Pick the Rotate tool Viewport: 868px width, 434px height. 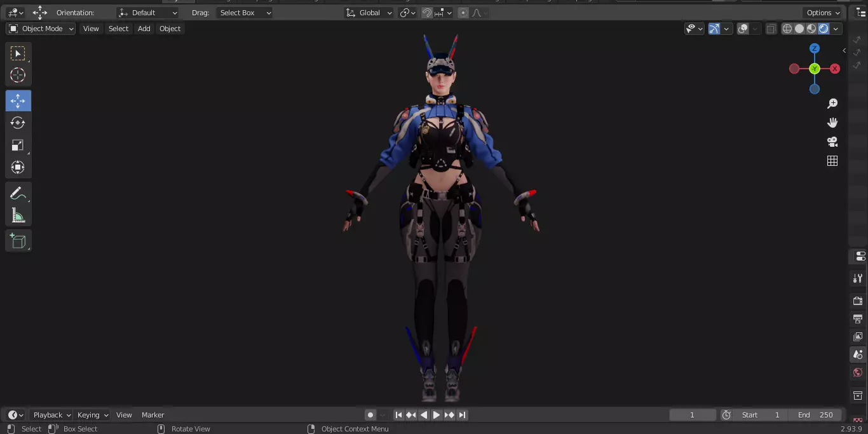pos(18,123)
